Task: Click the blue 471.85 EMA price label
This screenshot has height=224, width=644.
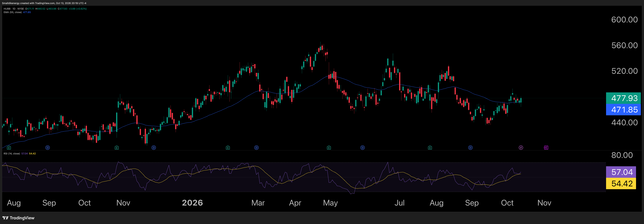Action: pos(623,109)
